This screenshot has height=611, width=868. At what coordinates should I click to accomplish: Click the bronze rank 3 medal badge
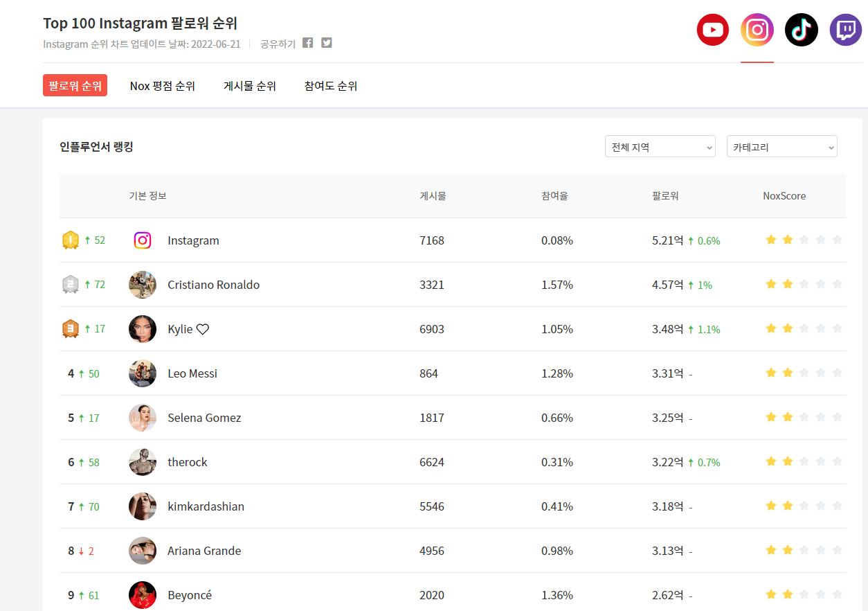(71, 329)
